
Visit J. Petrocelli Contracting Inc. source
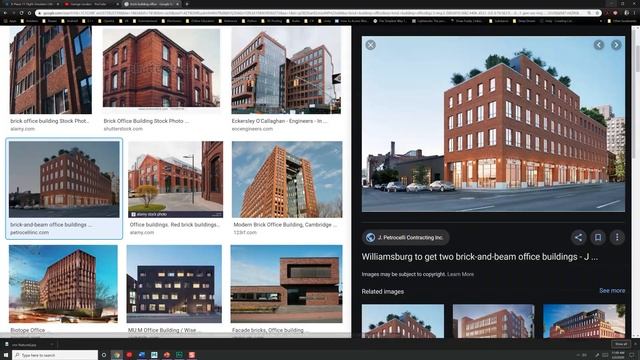click(406, 238)
